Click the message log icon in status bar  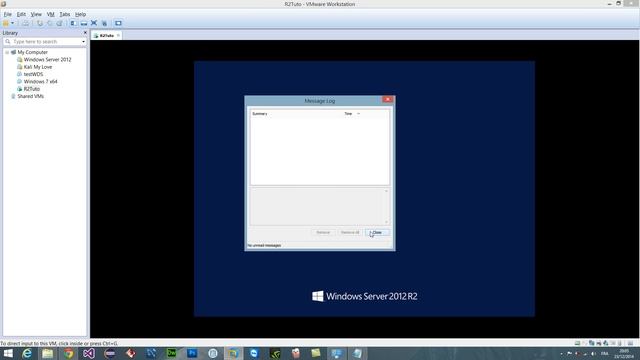point(630,343)
